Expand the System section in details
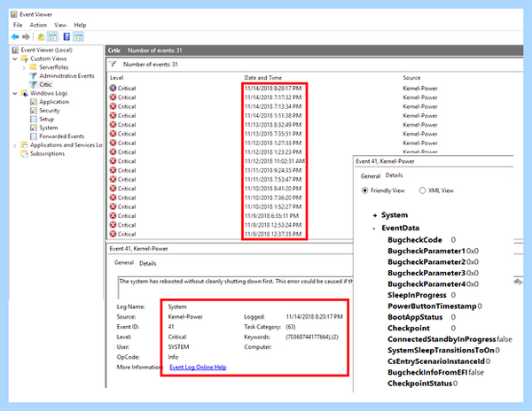 [375, 215]
